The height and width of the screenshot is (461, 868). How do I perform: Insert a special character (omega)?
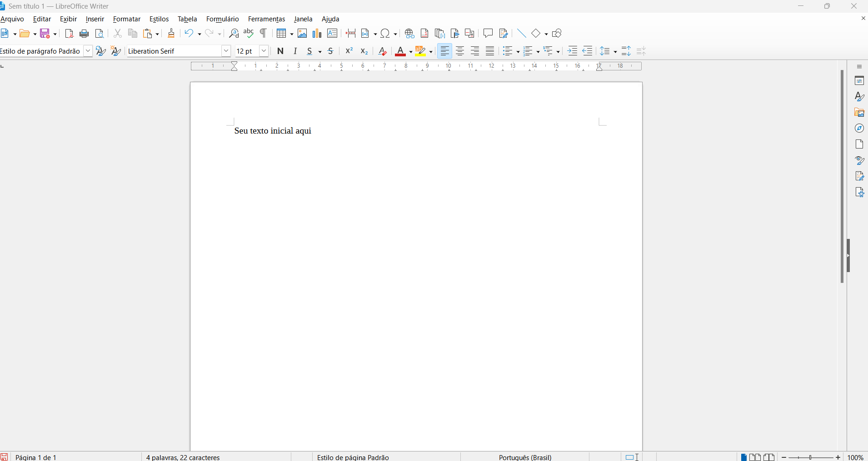click(385, 33)
